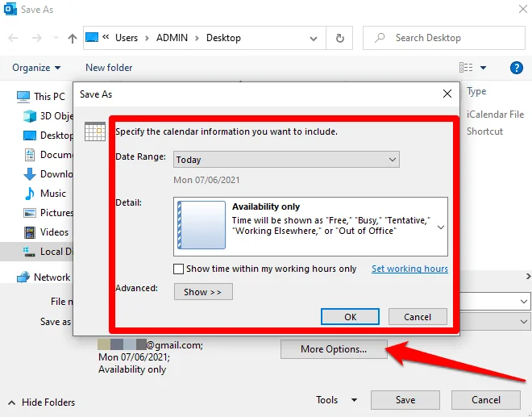Open the Set working hours link
532x417 pixels.
(409, 269)
